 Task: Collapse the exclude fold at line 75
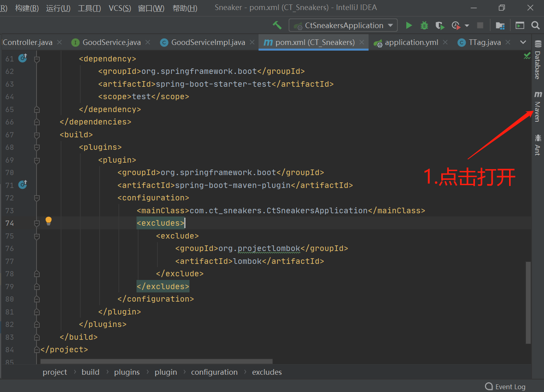37,236
